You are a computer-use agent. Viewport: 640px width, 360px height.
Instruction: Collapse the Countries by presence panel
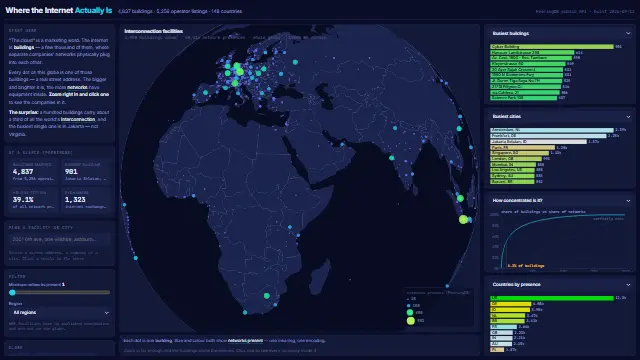click(x=628, y=285)
